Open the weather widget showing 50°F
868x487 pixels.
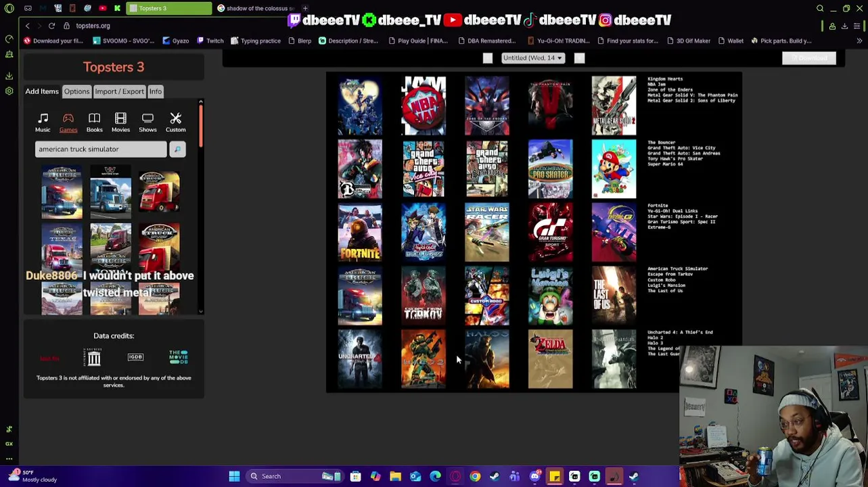point(32,476)
